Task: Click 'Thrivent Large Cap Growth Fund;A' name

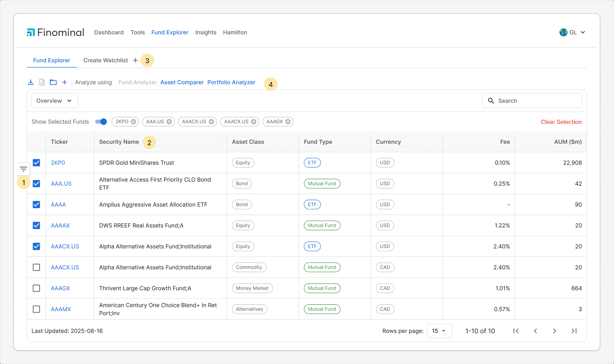Action: point(145,288)
